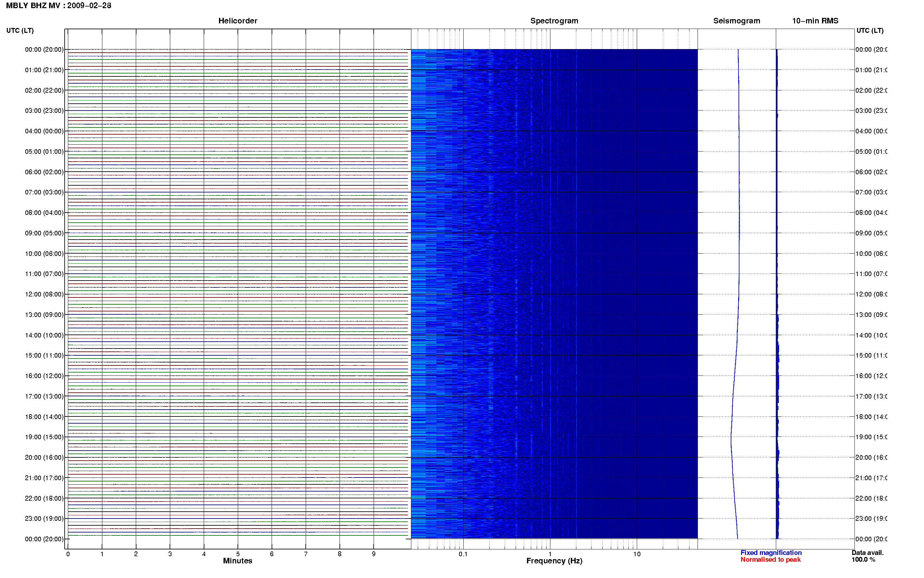Click the right-side time label at 12:00

pos(871,294)
